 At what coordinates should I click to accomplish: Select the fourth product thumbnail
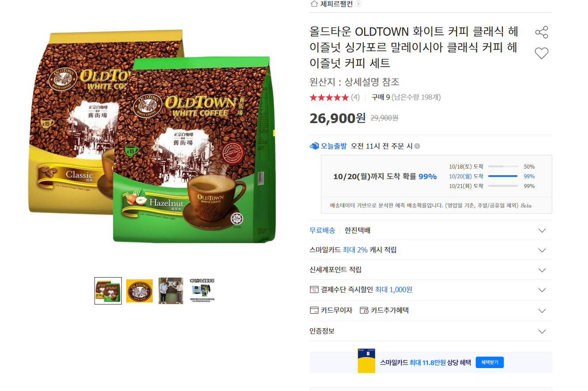click(202, 290)
